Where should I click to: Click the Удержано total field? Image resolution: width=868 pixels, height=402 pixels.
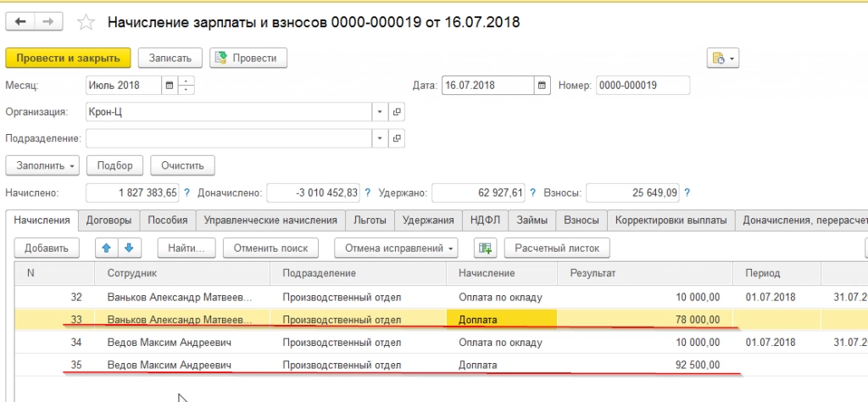[478, 193]
